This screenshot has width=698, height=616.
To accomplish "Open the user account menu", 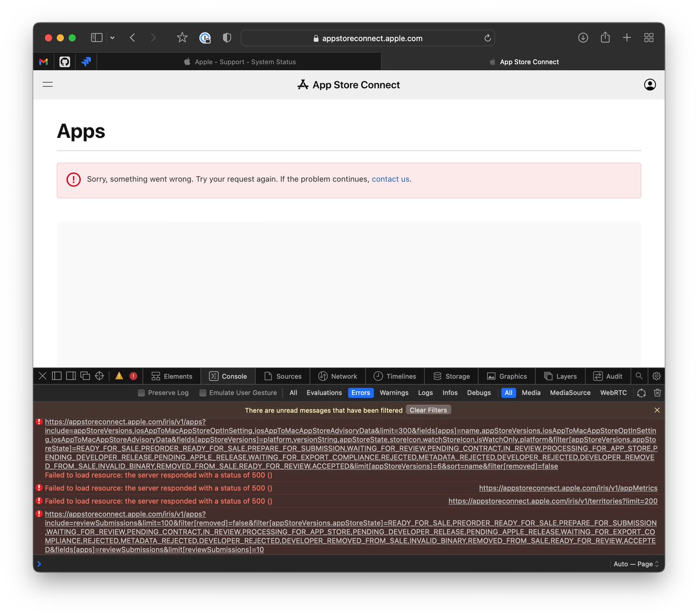I will [650, 85].
